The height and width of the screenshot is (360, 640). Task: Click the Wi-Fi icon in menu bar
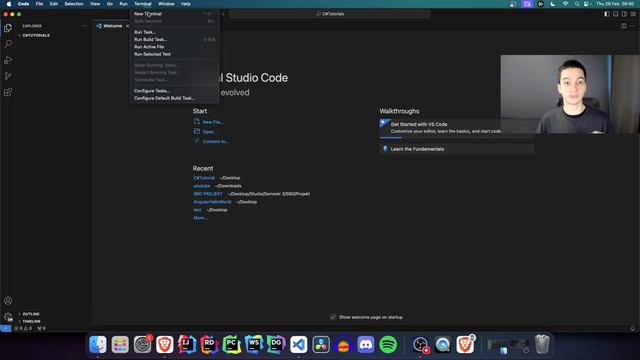[x=565, y=4]
